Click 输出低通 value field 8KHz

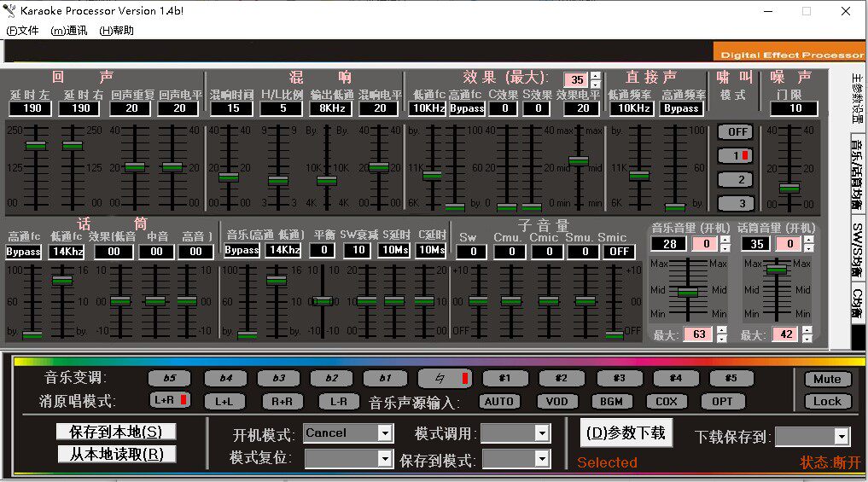coord(331,108)
